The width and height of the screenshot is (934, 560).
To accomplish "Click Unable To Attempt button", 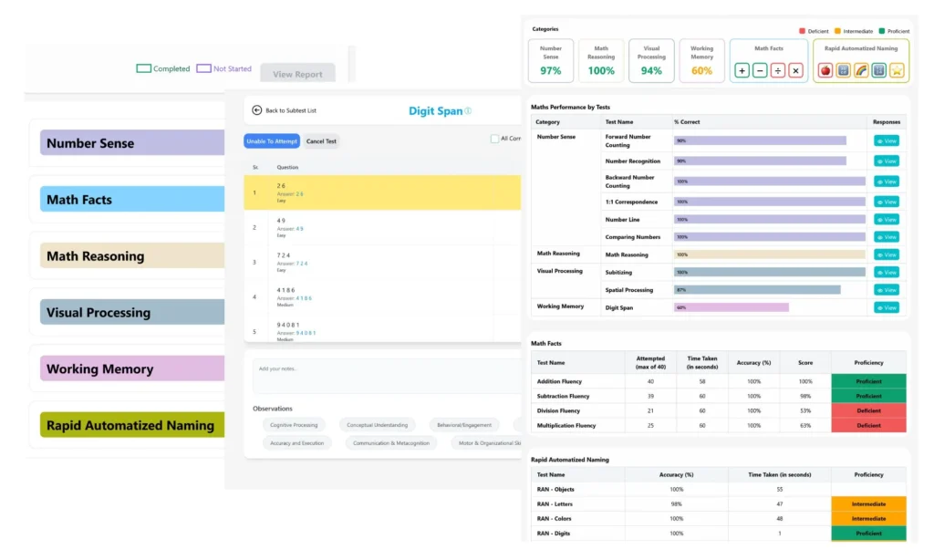I will tap(272, 141).
